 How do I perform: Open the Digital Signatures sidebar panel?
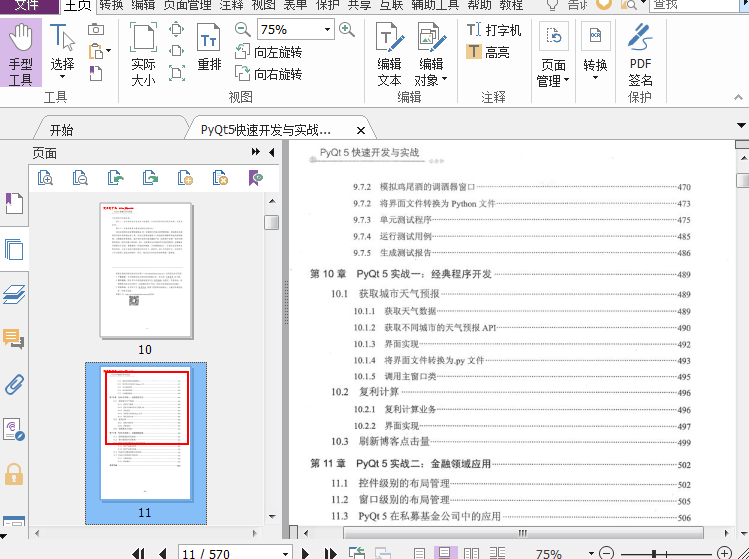[14, 429]
